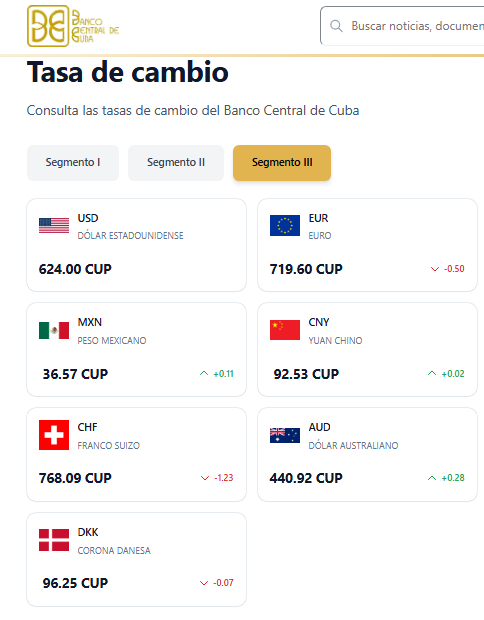Click the Mexico flag icon
Image resolution: width=484 pixels, height=620 pixels.
(54, 331)
